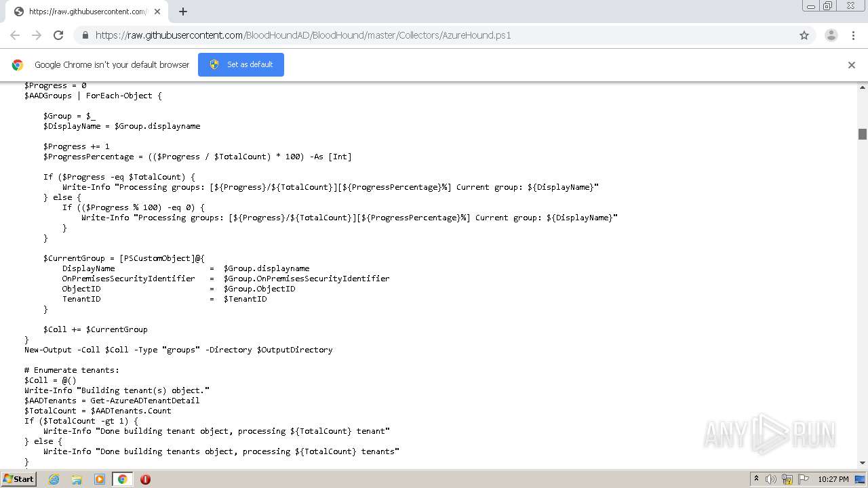
Task: Click 'If (($Progress % 100) -eq 0) {' line
Action: click(x=134, y=207)
